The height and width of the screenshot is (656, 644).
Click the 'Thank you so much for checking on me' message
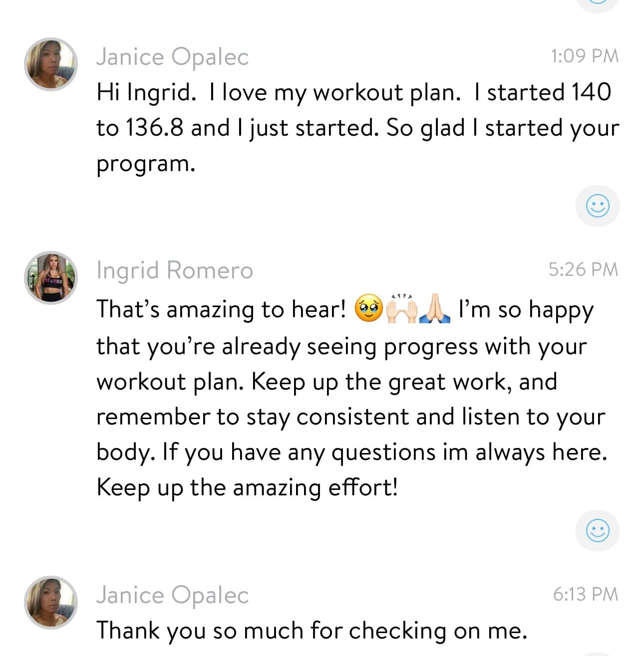312,630
